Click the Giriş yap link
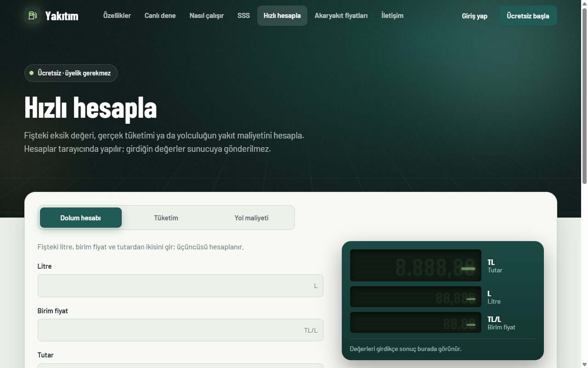The image size is (588, 368). (475, 16)
